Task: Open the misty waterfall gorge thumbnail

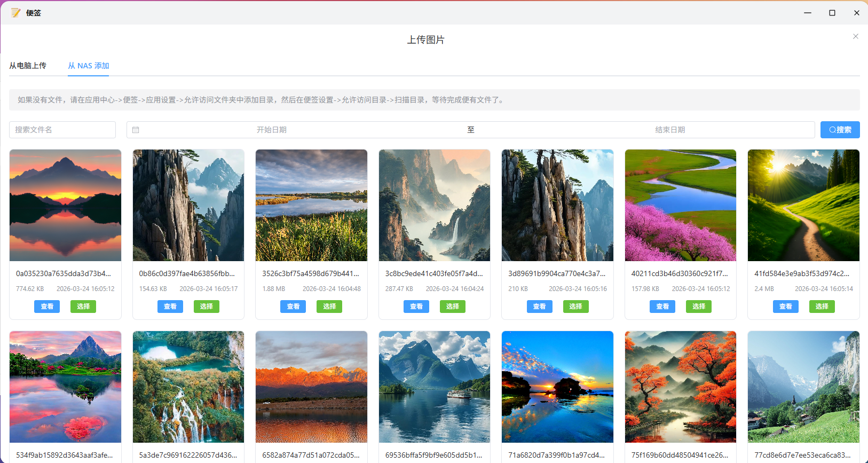Action: (435, 205)
